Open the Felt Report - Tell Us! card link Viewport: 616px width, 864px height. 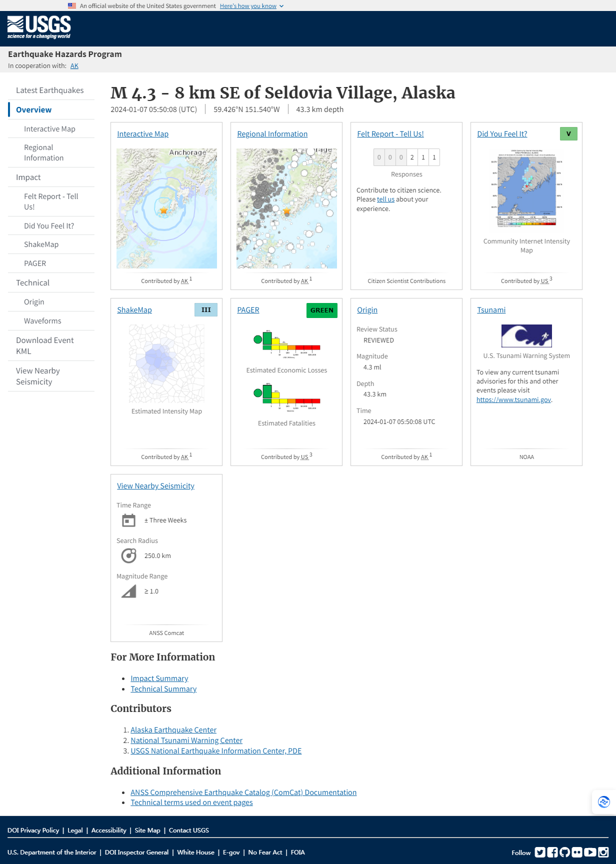click(390, 134)
